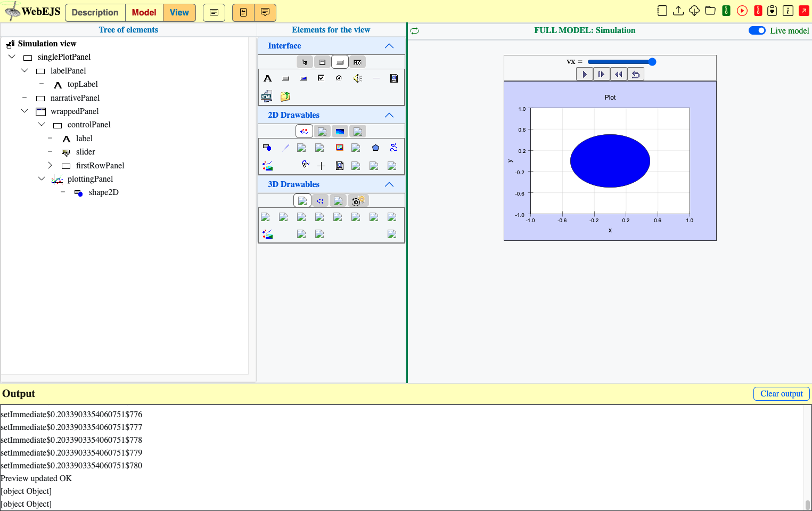Clear the output log
Screen dimensions: 812x511
point(781,394)
